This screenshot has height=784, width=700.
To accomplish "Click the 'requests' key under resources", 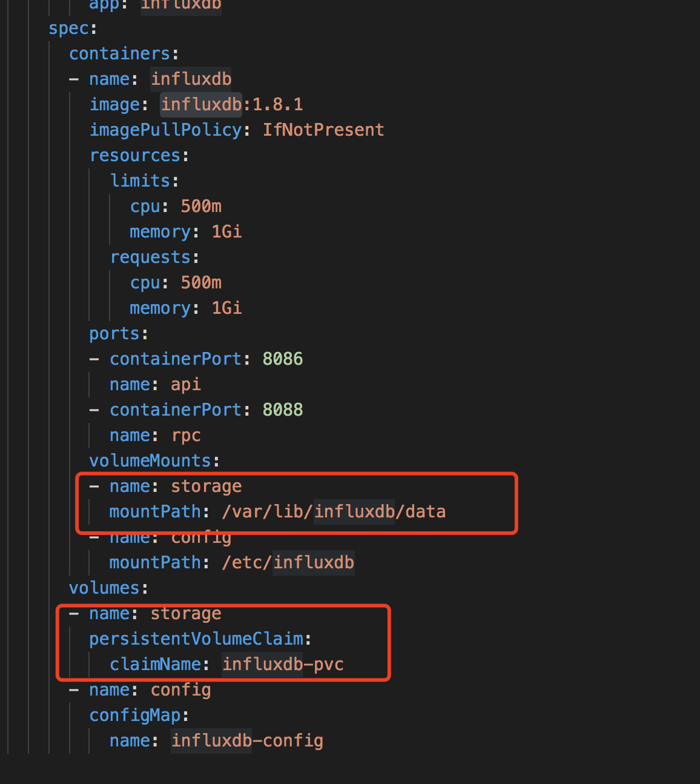I will pos(150,257).
